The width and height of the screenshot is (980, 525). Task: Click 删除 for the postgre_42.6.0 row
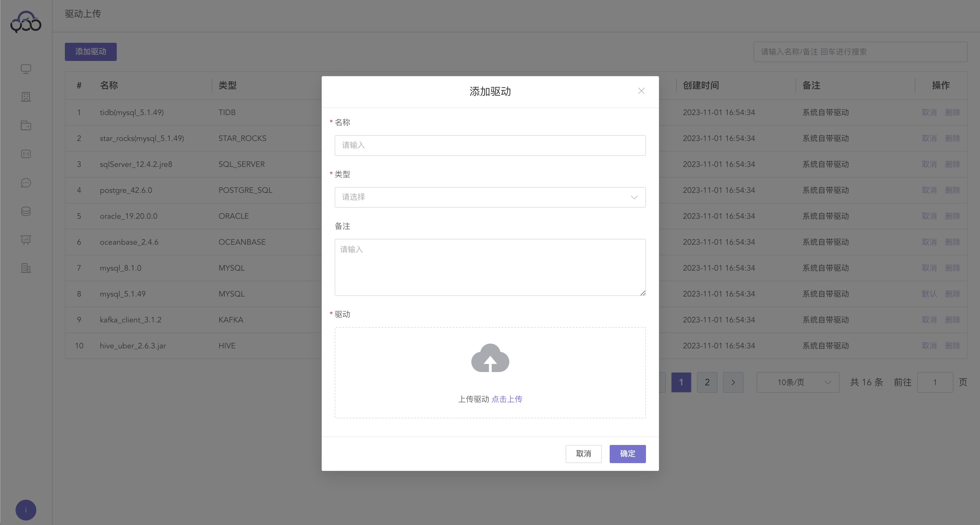click(953, 190)
